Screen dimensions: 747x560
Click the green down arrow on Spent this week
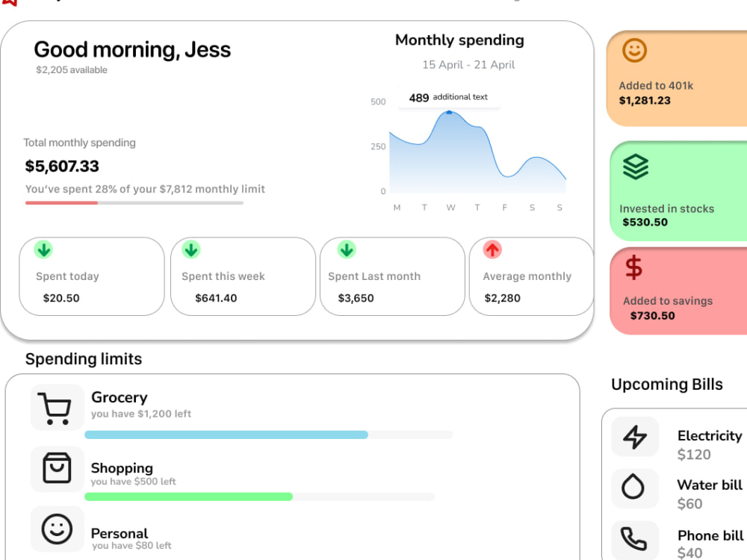tap(191, 249)
